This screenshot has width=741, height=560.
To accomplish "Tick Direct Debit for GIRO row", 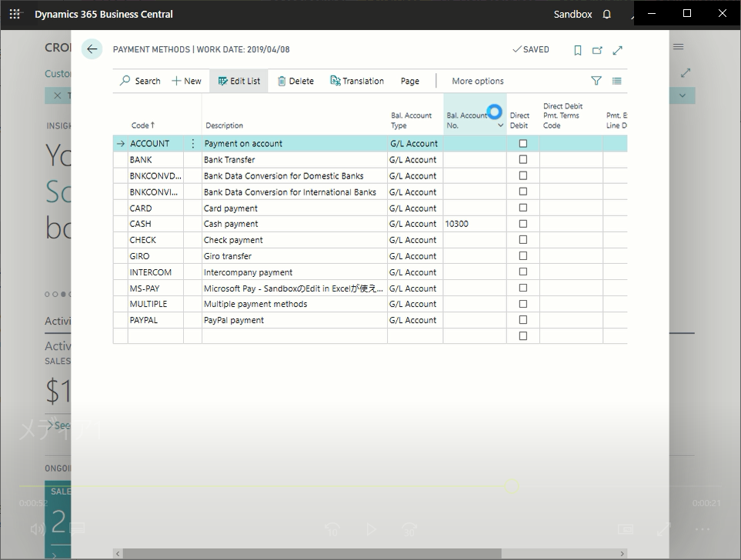I will tap(523, 256).
